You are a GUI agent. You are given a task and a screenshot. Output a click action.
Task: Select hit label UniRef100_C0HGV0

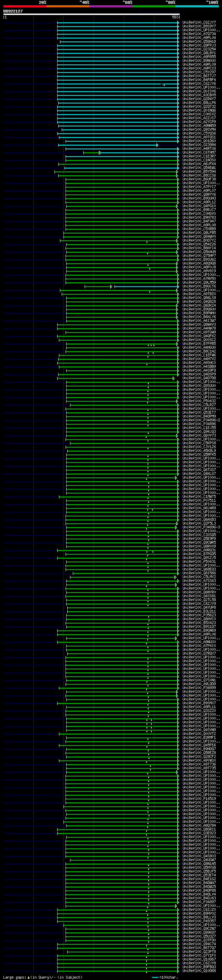pos(199,214)
